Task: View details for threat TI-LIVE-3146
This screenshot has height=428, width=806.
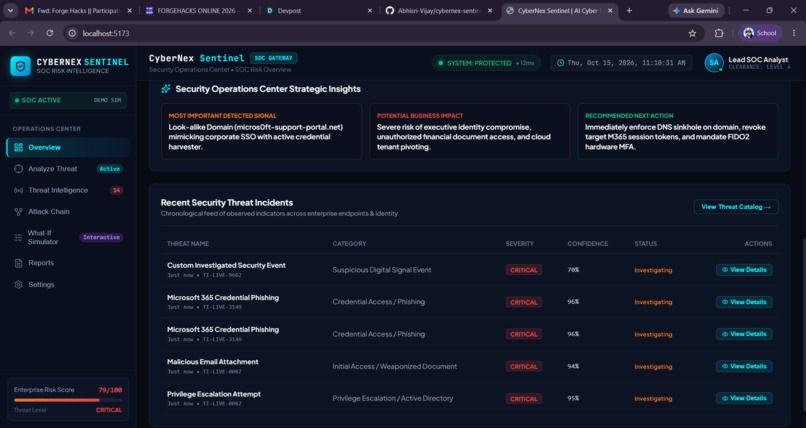Action: [x=744, y=334]
